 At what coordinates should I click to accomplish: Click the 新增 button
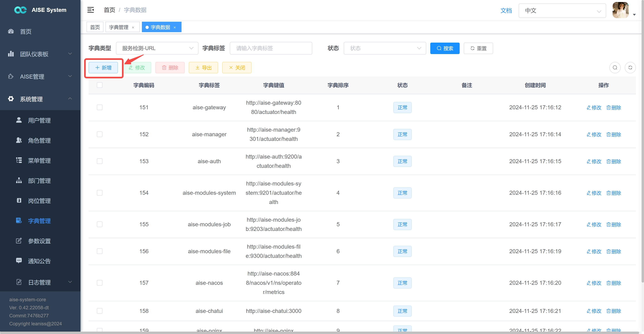(x=103, y=68)
